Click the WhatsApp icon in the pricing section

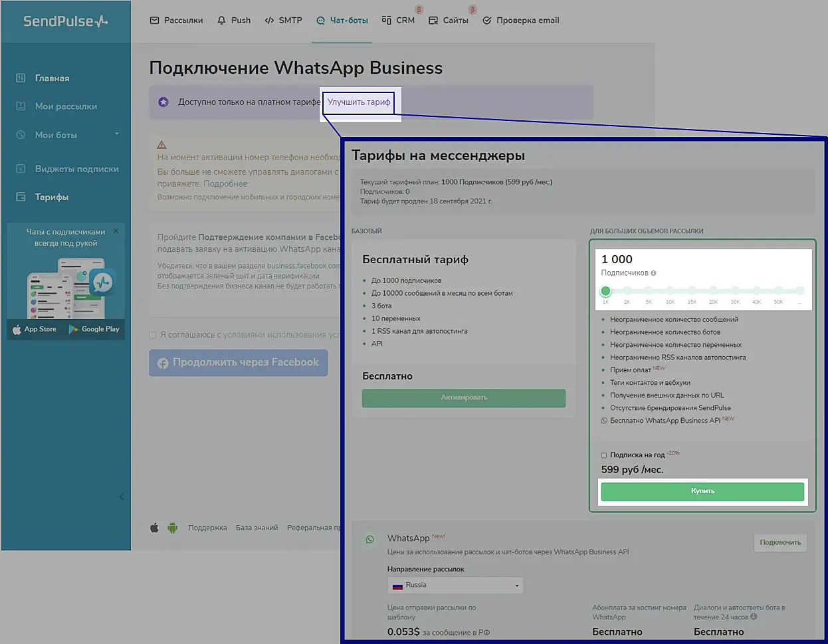pos(370,539)
